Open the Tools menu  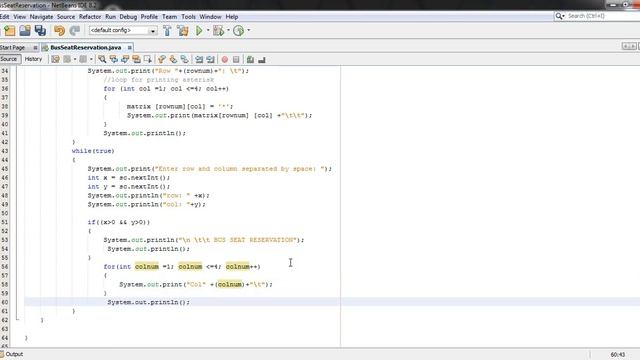(188, 17)
